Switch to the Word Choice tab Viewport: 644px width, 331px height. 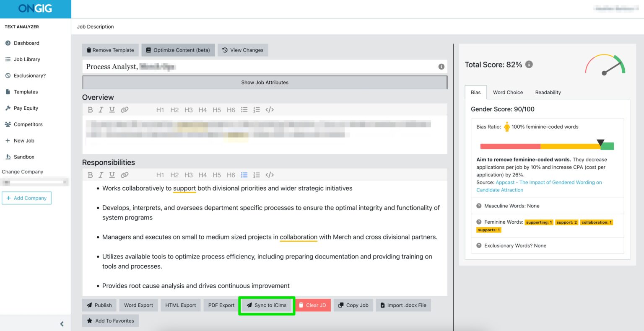click(508, 92)
